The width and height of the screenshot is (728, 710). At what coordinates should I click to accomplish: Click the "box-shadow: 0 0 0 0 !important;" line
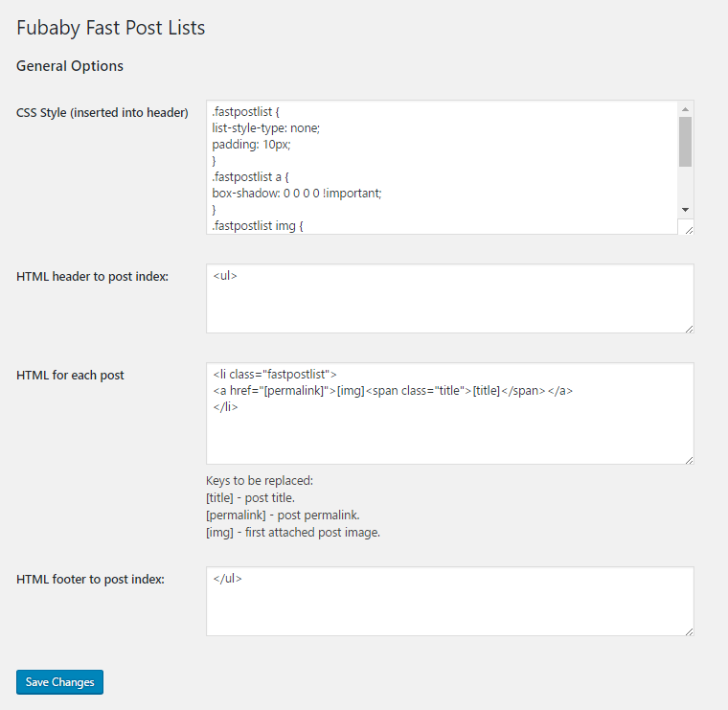point(297,193)
